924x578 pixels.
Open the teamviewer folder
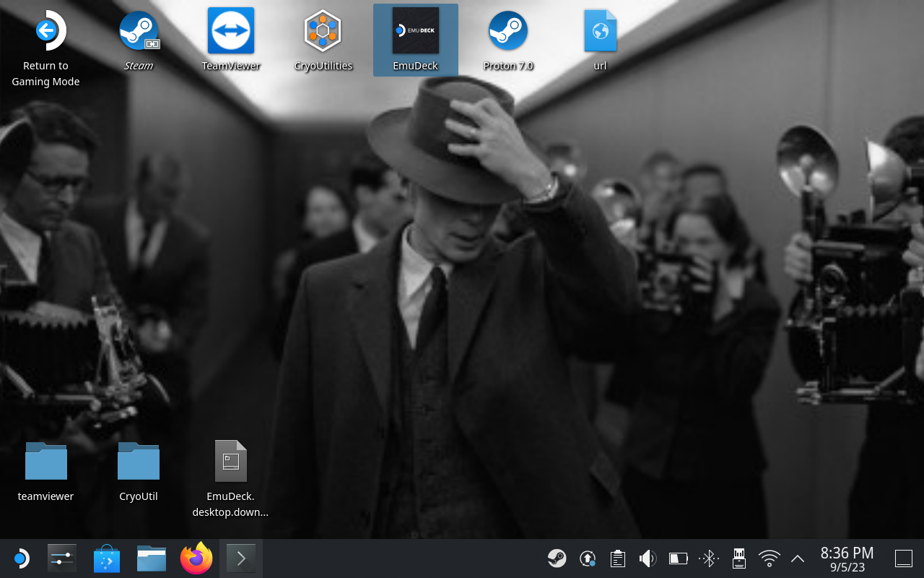(x=46, y=462)
